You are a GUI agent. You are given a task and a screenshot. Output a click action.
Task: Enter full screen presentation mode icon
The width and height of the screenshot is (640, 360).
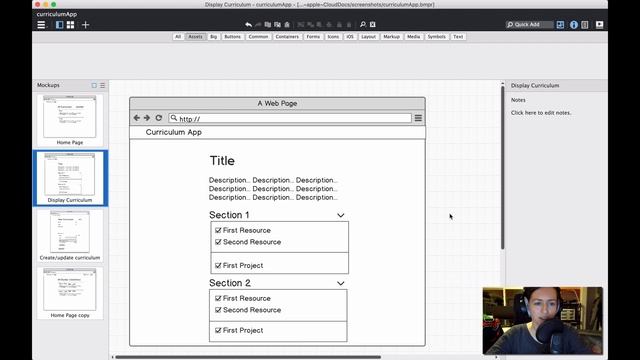coord(599,24)
